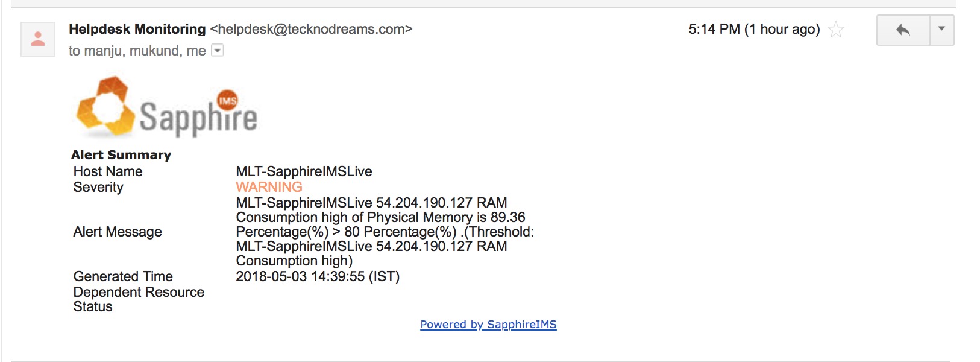The image size is (980, 362).
Task: Click the generated time 2018-05-03 14:39:55 value
Action: 318,276
